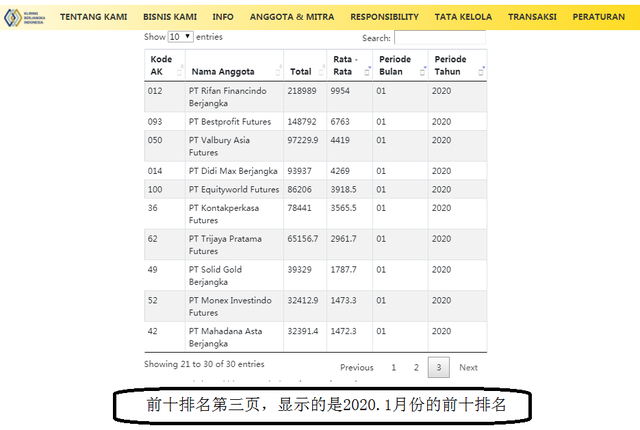640x430 pixels.
Task: Click PT Valbury Asia Futures cell
Action: pos(235,146)
